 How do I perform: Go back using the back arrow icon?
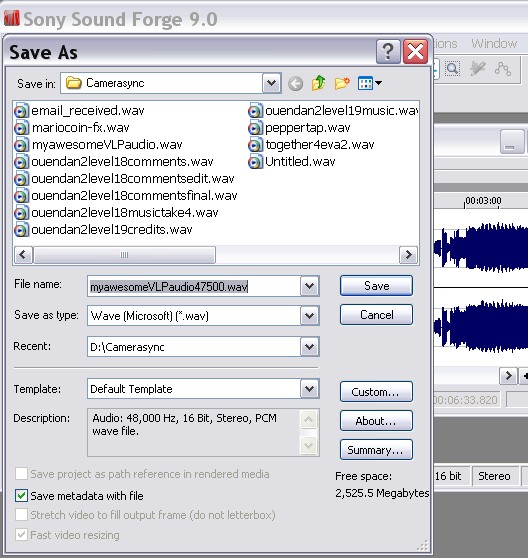295,84
